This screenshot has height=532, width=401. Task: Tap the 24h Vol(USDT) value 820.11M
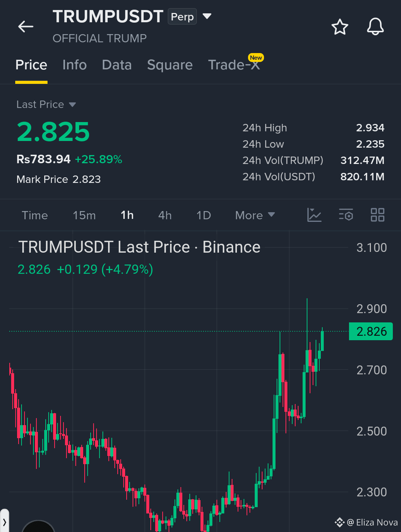tap(362, 177)
